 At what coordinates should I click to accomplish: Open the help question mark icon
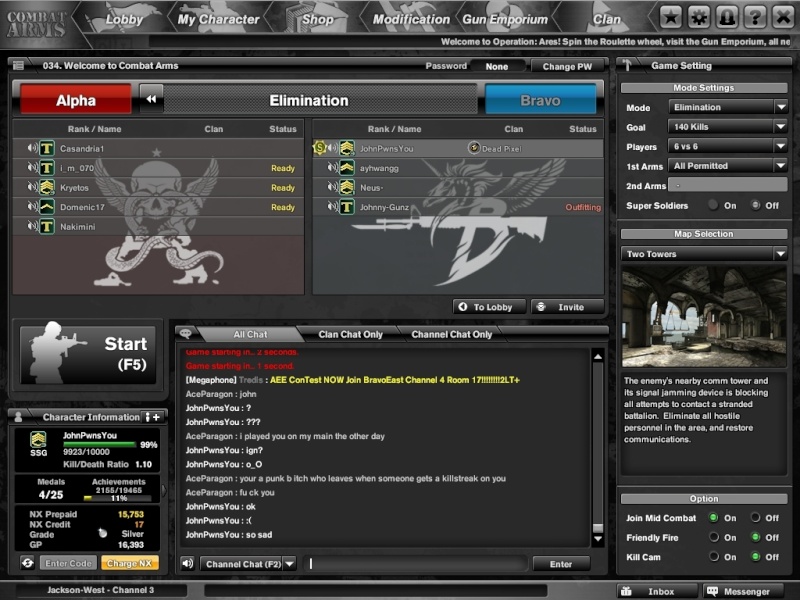pos(755,18)
